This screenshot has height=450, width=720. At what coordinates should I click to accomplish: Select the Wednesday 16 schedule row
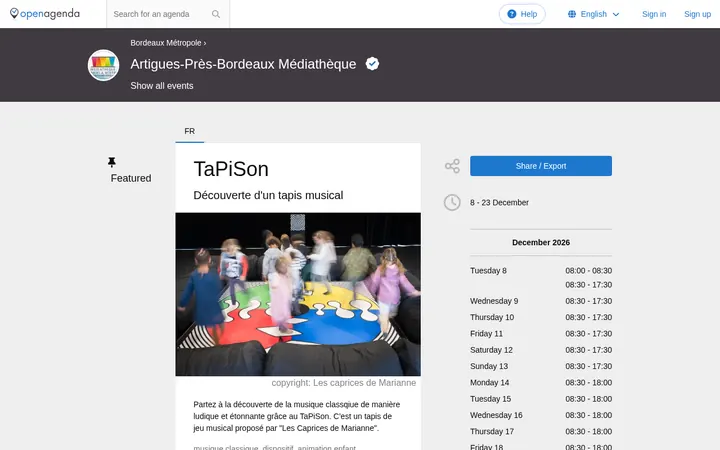tap(541, 415)
